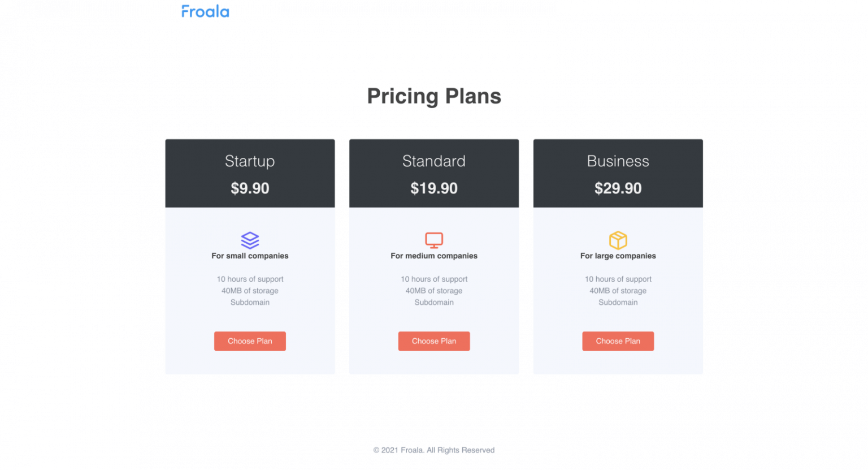
Task: Click the $9.90 price label
Action: [x=250, y=188]
